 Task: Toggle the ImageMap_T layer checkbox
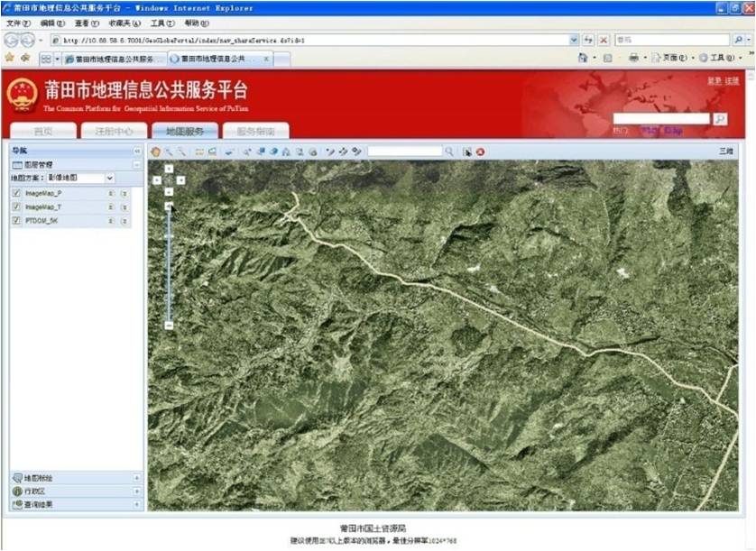pos(16,207)
